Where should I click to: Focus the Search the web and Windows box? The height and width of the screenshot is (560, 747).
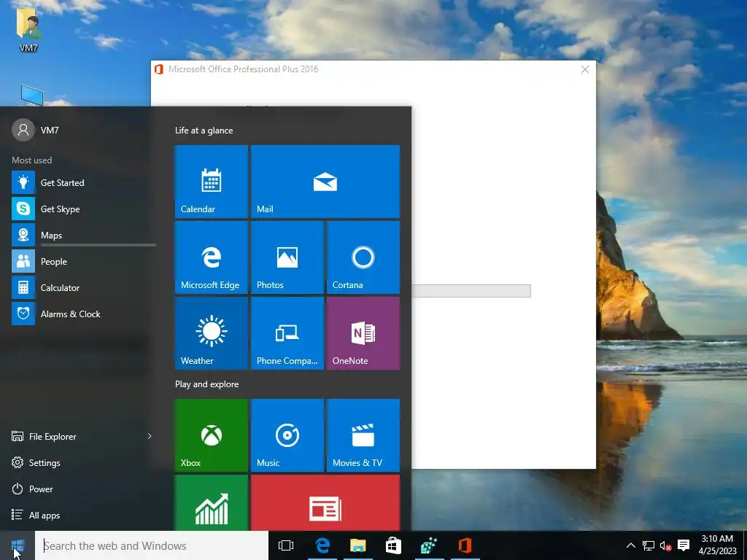coord(152,545)
